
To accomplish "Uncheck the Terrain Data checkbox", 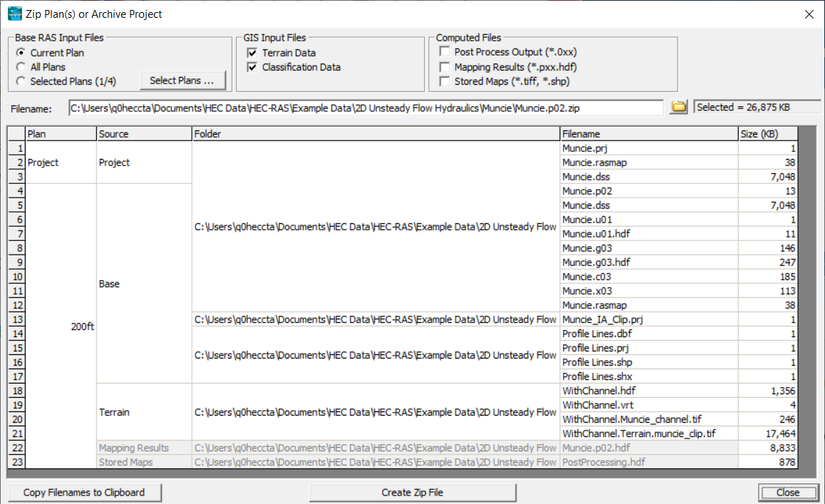I will pyautogui.click(x=252, y=53).
